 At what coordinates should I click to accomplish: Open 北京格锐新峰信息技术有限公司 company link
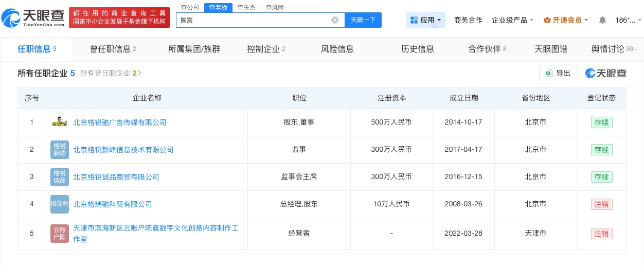tap(123, 150)
